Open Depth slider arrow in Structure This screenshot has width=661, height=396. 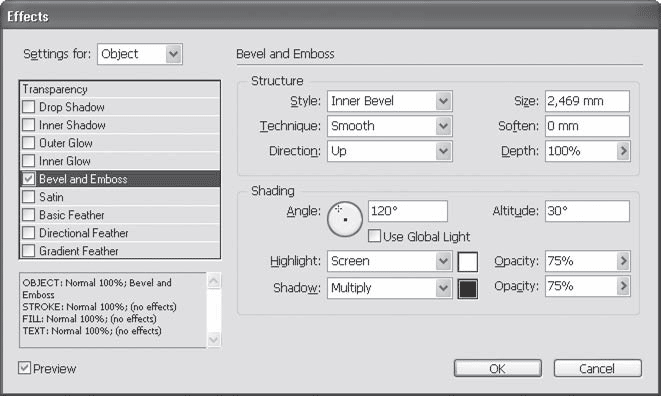click(623, 151)
